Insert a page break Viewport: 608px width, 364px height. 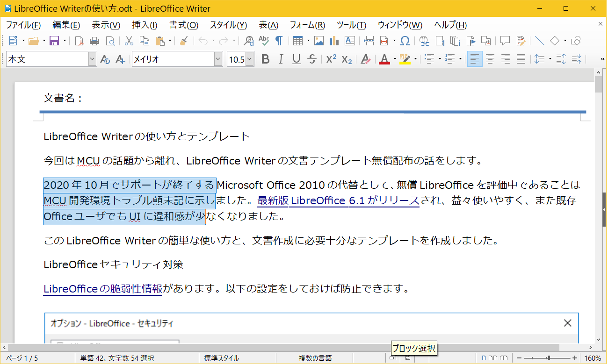(369, 41)
